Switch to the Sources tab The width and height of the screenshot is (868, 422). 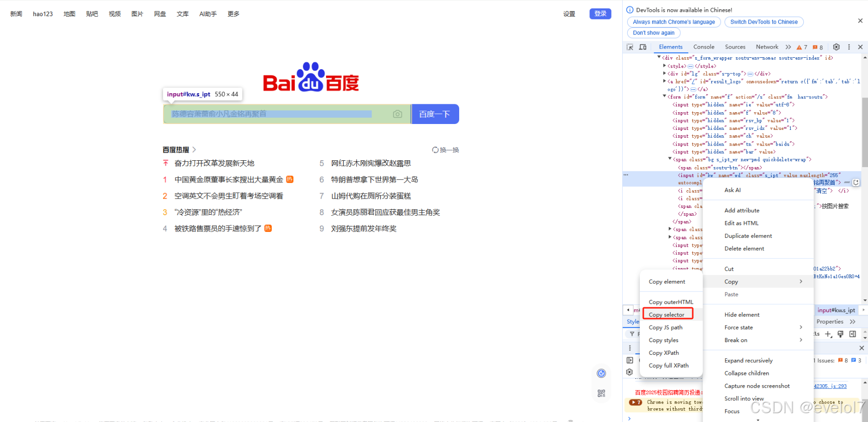point(735,47)
